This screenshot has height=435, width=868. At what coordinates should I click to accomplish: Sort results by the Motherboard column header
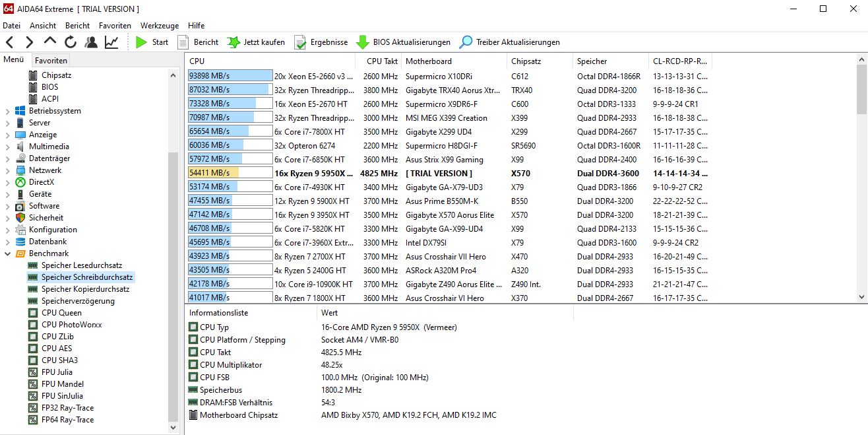tap(454, 61)
